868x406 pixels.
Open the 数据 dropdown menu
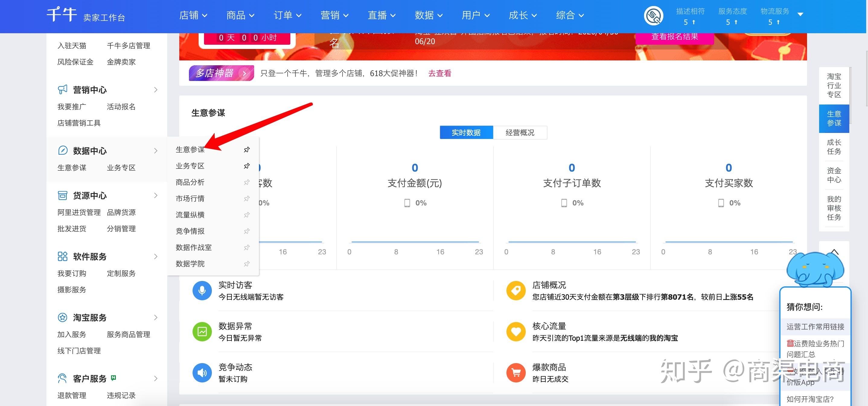click(429, 15)
